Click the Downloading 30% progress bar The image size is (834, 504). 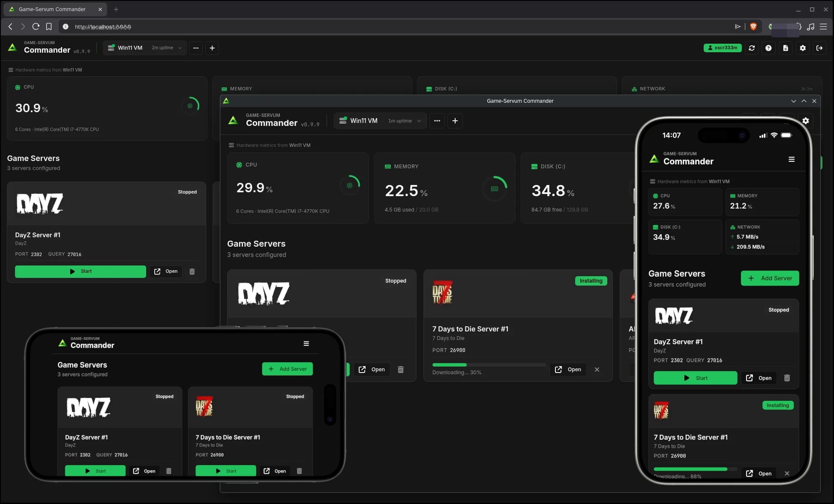click(x=489, y=365)
